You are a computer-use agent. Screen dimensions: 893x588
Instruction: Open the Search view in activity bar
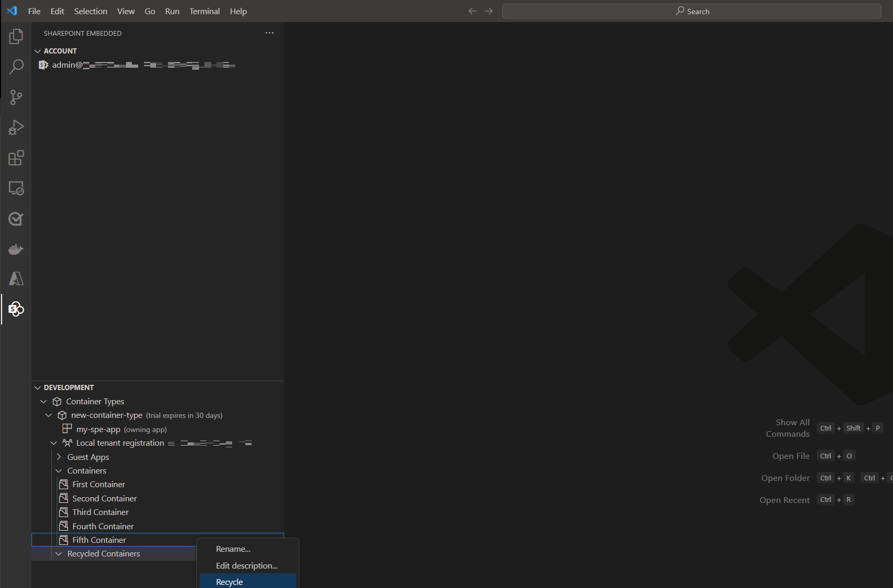[x=16, y=67]
